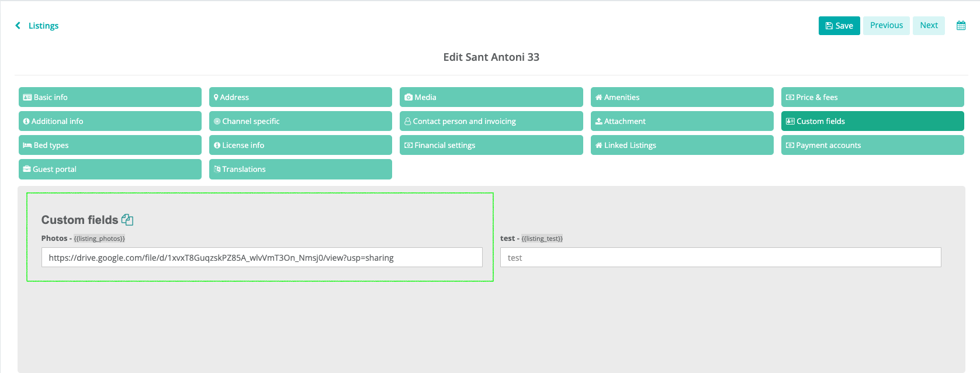Click the calendar icon at top right
Screen dimensions: 980x373
tap(961, 26)
